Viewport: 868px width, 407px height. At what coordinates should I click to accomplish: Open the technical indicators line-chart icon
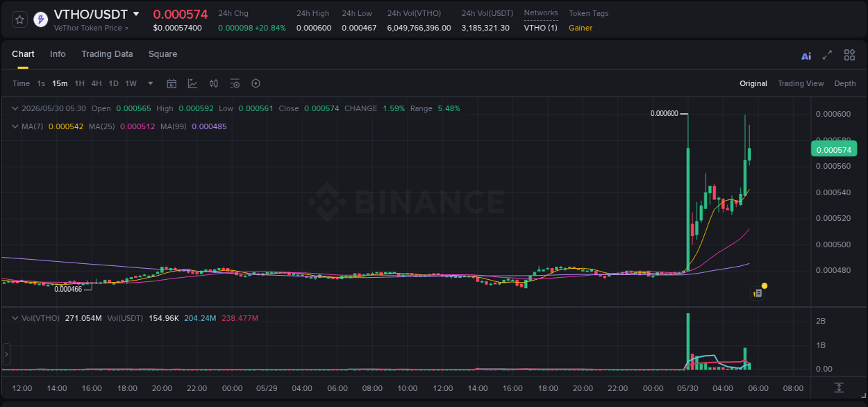(192, 83)
